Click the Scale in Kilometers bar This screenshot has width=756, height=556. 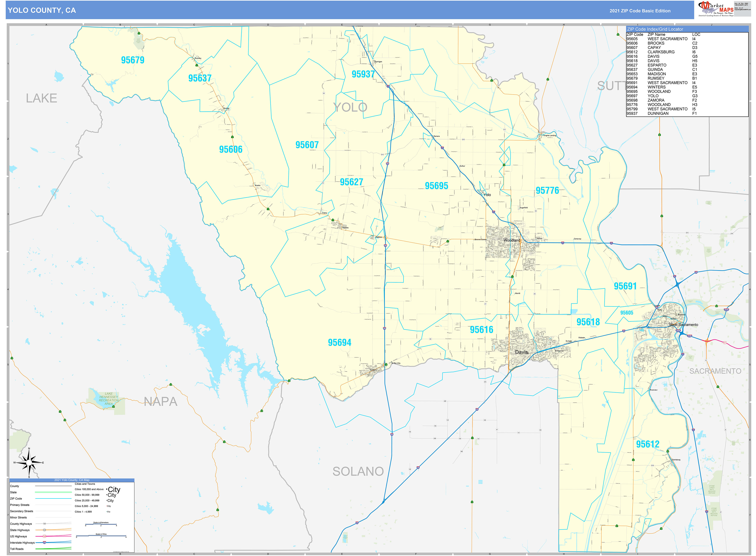pyautogui.click(x=101, y=524)
